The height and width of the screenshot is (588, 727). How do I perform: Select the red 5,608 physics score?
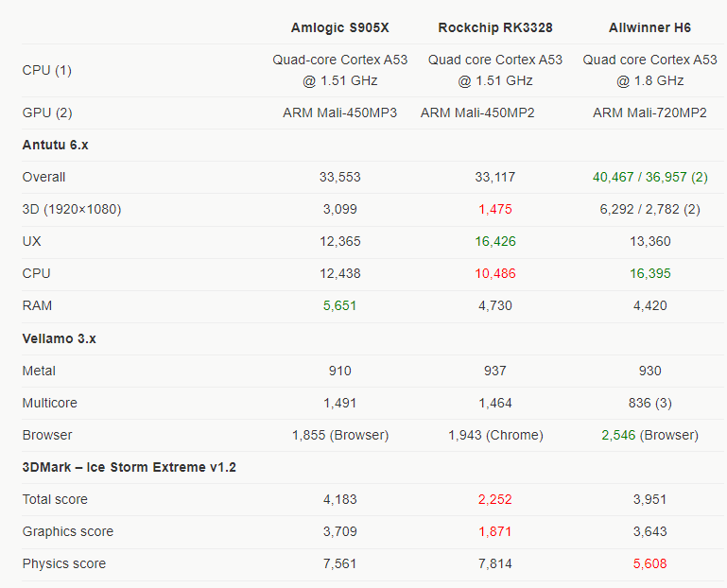[650, 563]
